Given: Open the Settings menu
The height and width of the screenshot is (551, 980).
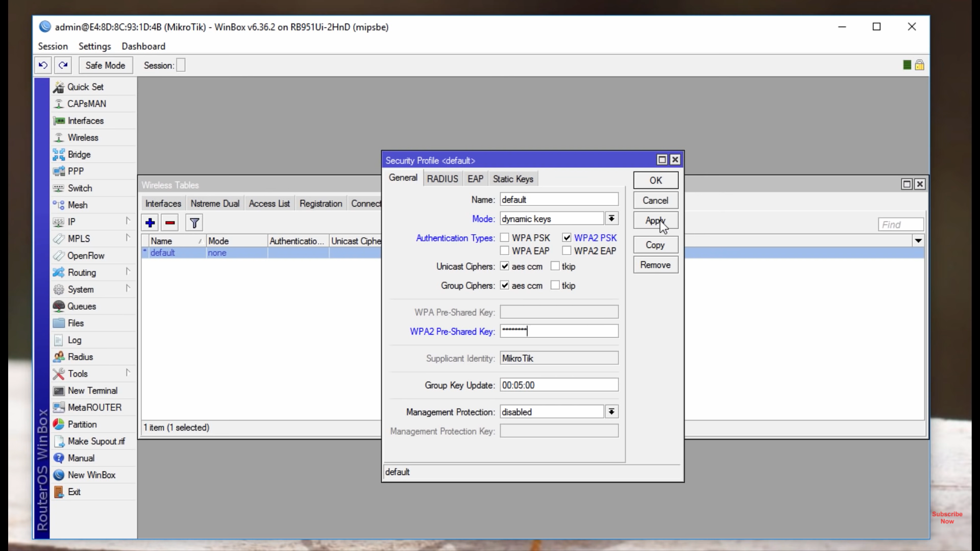Looking at the screenshot, I should click(94, 46).
